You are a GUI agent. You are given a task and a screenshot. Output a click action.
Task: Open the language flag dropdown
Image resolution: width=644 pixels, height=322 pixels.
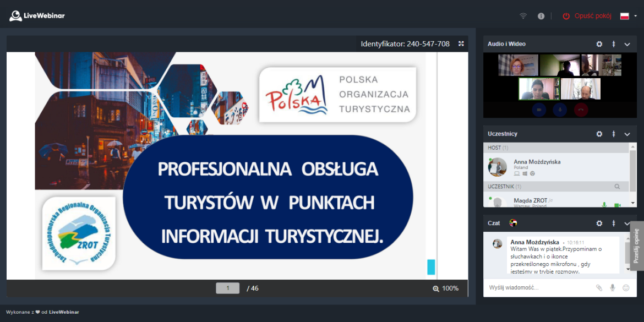click(x=628, y=16)
